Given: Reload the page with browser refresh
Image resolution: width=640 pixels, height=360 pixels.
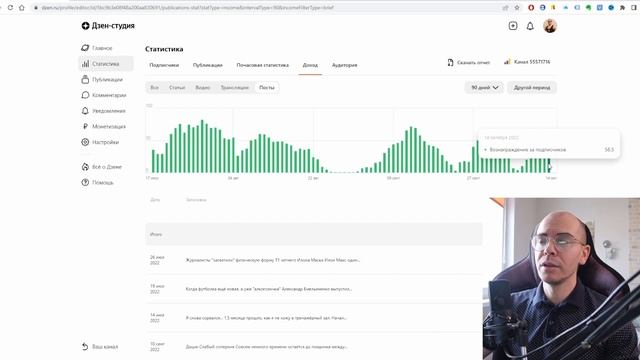Looking at the screenshot, I should point(10,7).
